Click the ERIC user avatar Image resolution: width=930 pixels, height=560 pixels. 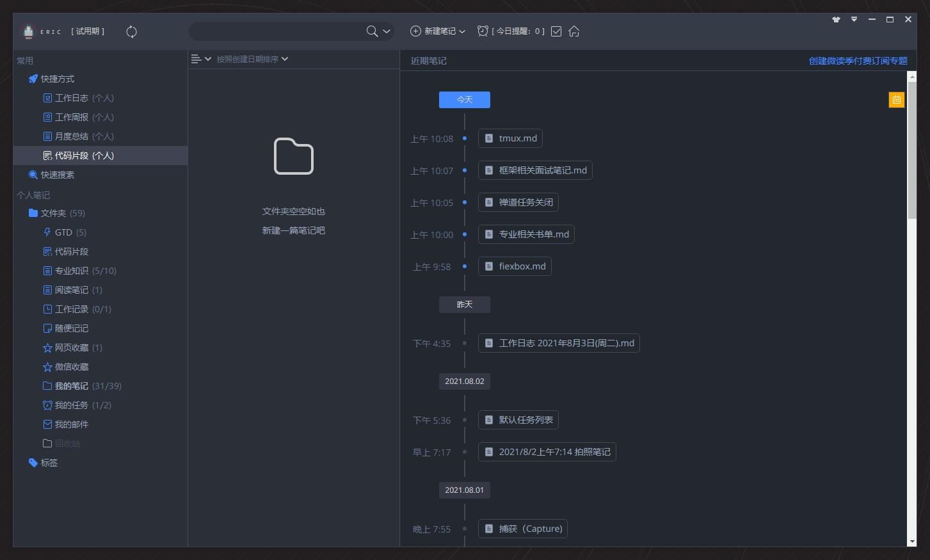(28, 31)
